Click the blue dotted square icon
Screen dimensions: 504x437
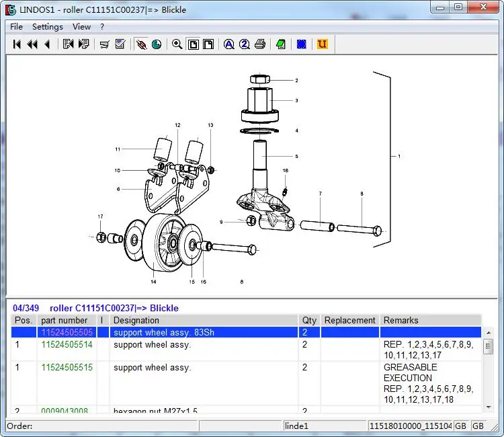point(302,44)
